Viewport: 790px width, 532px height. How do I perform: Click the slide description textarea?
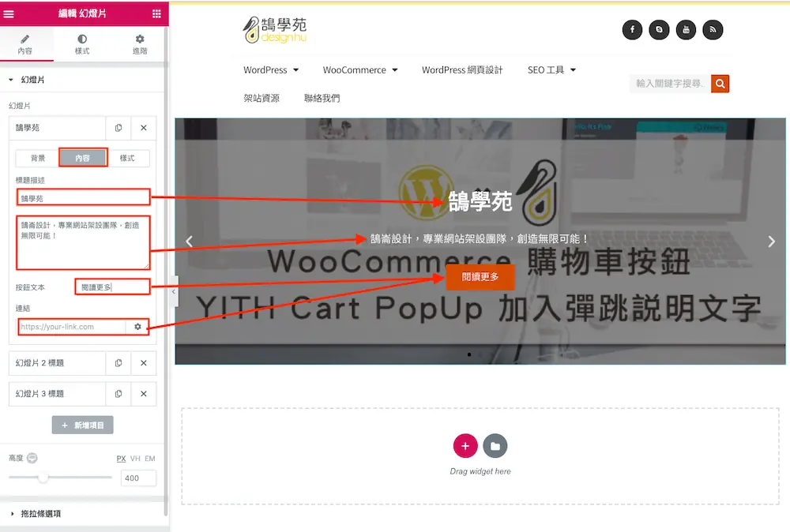click(x=83, y=243)
